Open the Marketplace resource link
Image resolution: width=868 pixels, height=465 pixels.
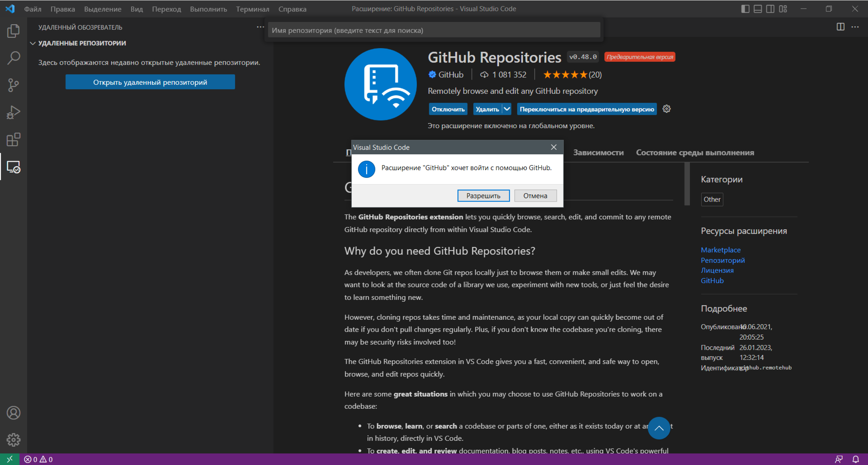[x=720, y=250]
